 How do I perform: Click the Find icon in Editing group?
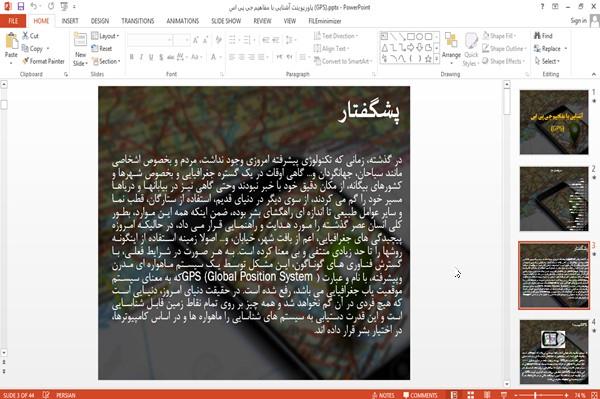point(543,36)
